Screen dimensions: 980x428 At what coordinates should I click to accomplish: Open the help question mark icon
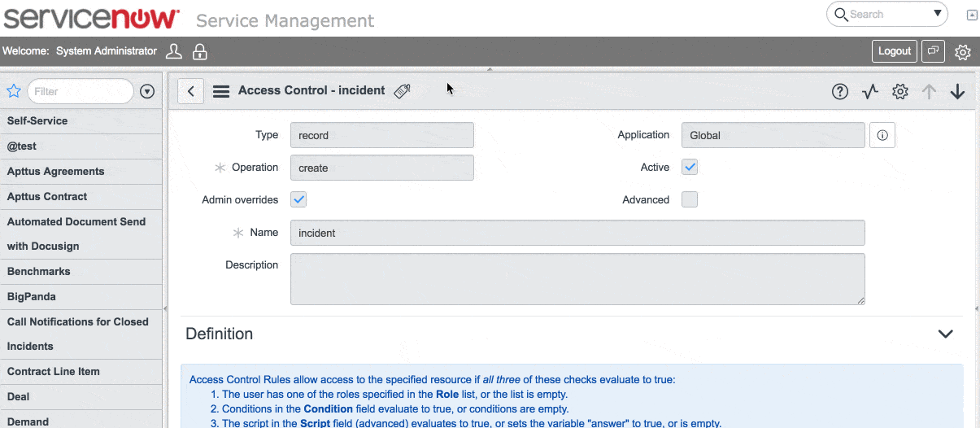point(839,92)
